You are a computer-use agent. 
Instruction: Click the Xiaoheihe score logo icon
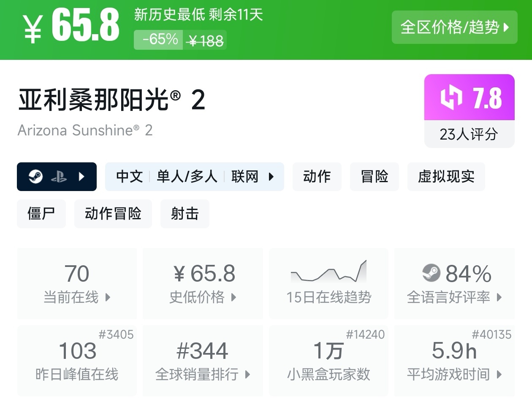[x=451, y=97]
